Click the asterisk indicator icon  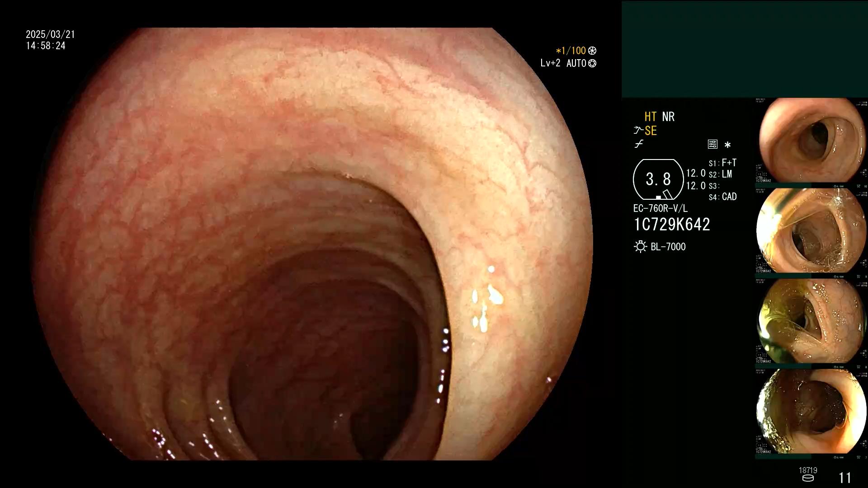(x=727, y=145)
